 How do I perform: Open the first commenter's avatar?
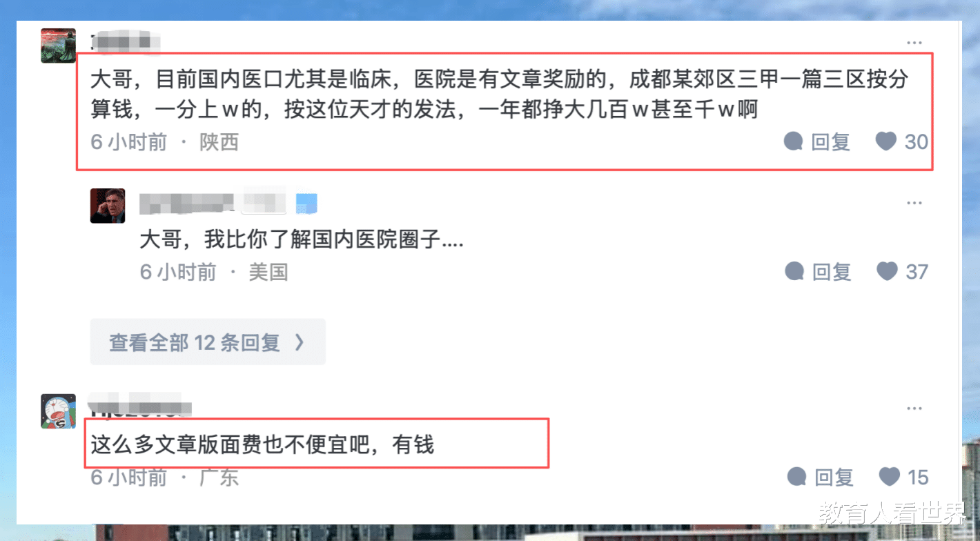(58, 46)
